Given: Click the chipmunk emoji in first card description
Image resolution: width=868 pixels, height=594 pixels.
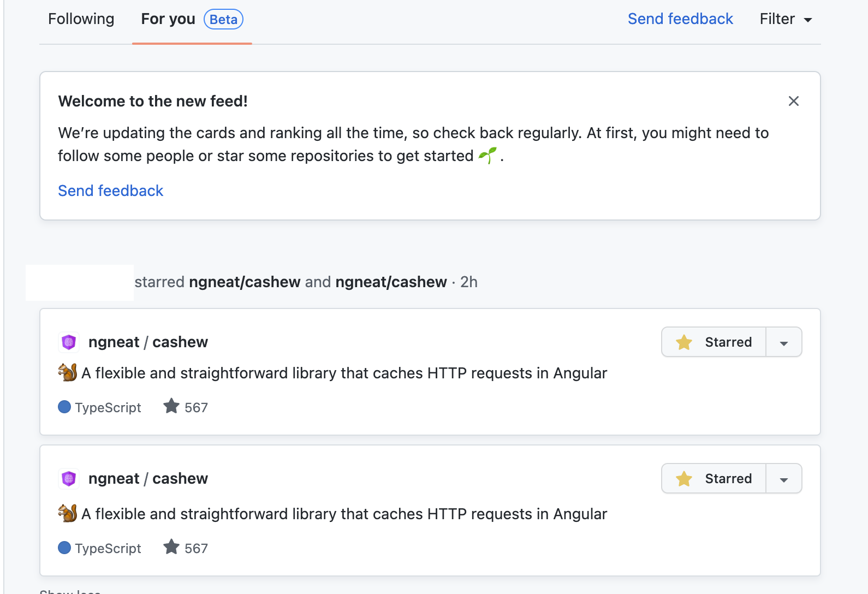Looking at the screenshot, I should click(68, 372).
